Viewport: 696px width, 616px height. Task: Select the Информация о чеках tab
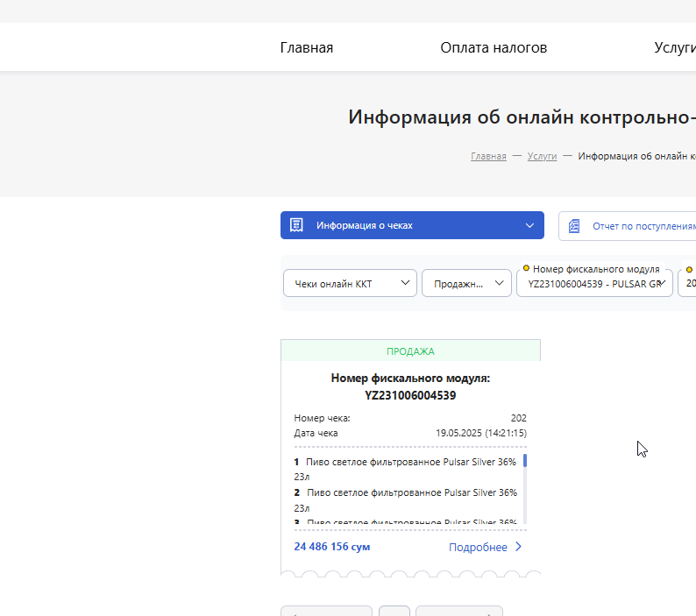point(412,225)
